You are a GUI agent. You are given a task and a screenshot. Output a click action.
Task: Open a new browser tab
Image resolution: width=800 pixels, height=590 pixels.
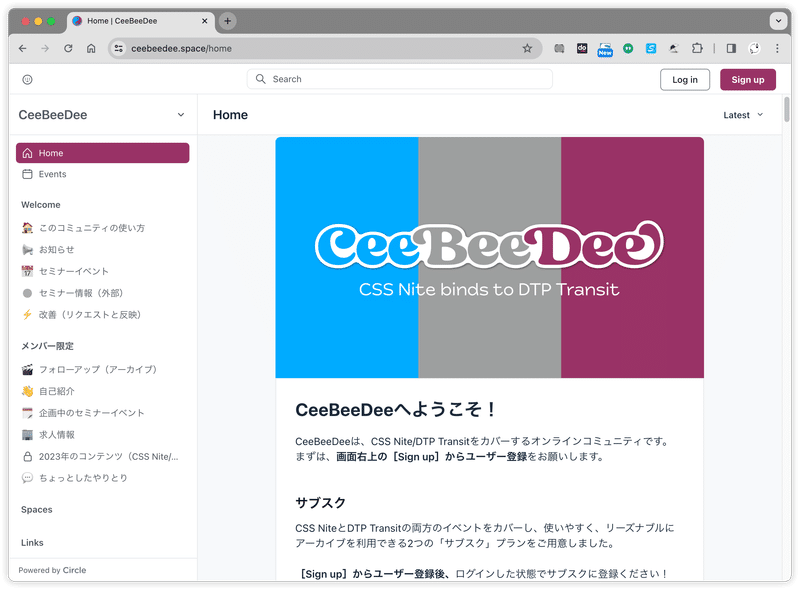point(228,21)
